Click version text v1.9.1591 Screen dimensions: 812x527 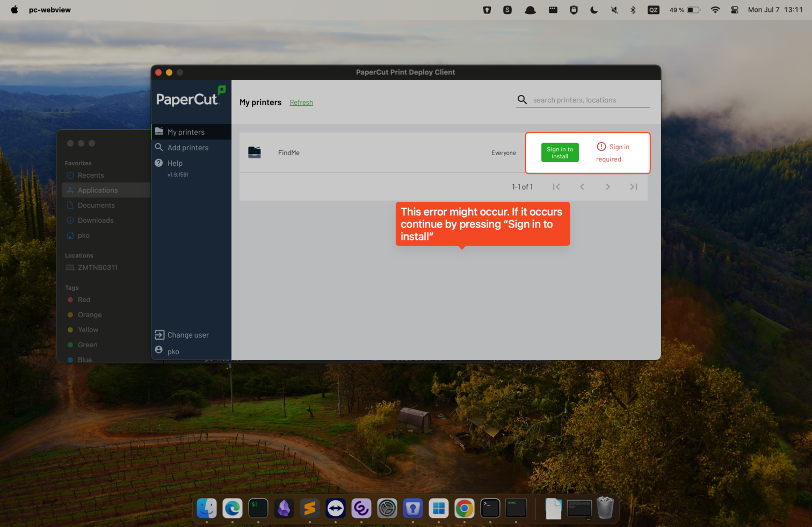coord(178,175)
